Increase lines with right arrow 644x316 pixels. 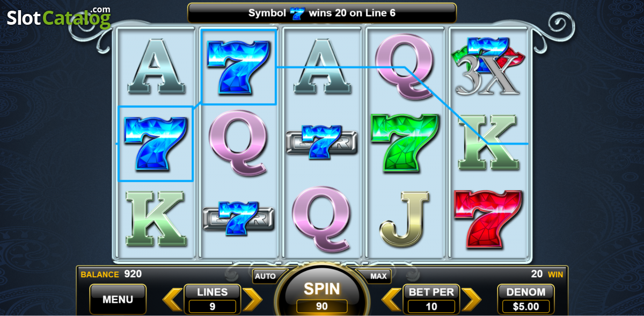(252, 299)
